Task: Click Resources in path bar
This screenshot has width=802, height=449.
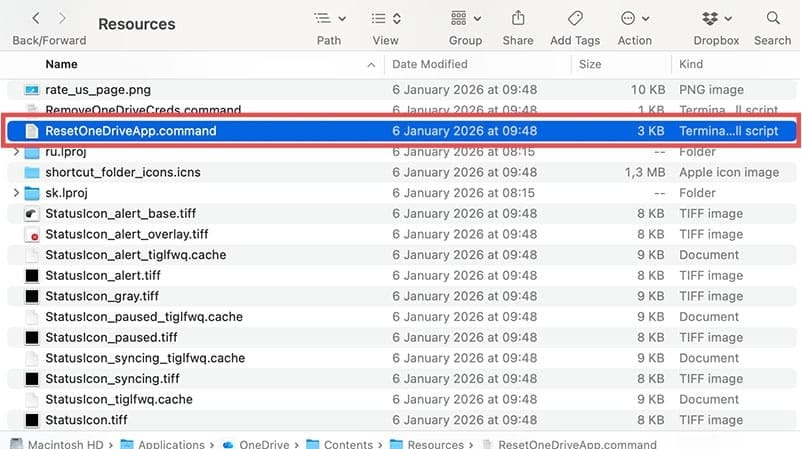Action: (x=435, y=444)
